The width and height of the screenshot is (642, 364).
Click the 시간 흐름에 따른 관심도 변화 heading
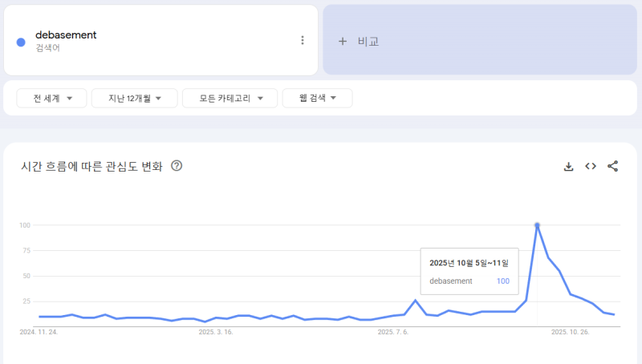91,167
